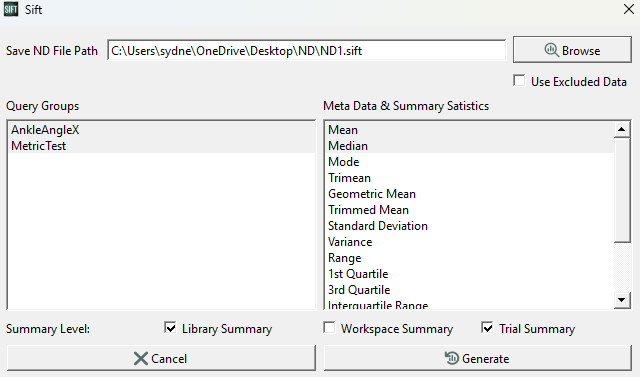Click the Generate button
Image resolution: width=640 pixels, height=377 pixels.
pos(478,358)
